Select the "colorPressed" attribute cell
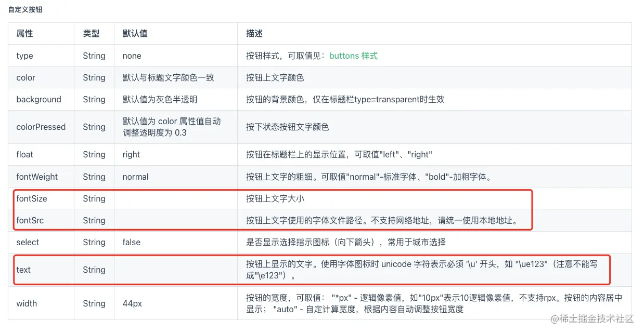 (41, 127)
